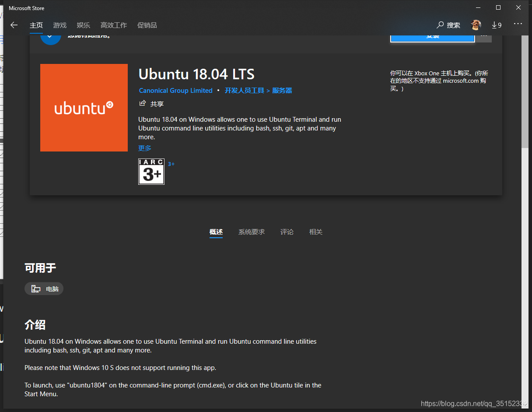Click the IARC 3+ rating badge
The width and height of the screenshot is (532, 412).
[151, 172]
